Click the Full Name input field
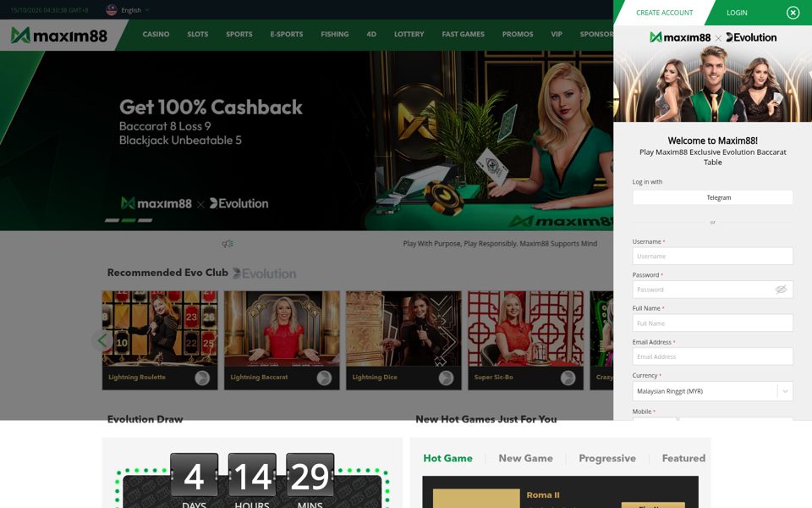The height and width of the screenshot is (508, 812). [x=712, y=323]
